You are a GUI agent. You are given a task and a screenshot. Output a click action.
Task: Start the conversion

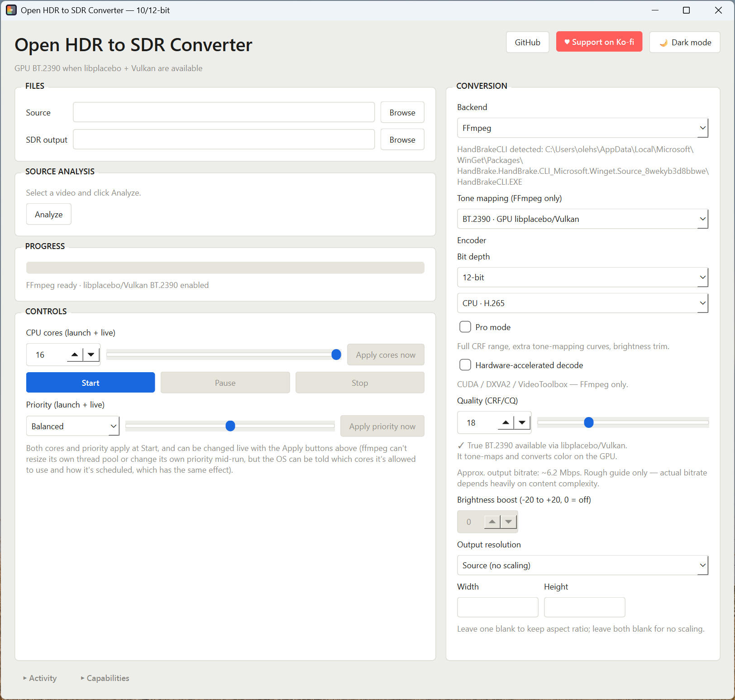[91, 383]
